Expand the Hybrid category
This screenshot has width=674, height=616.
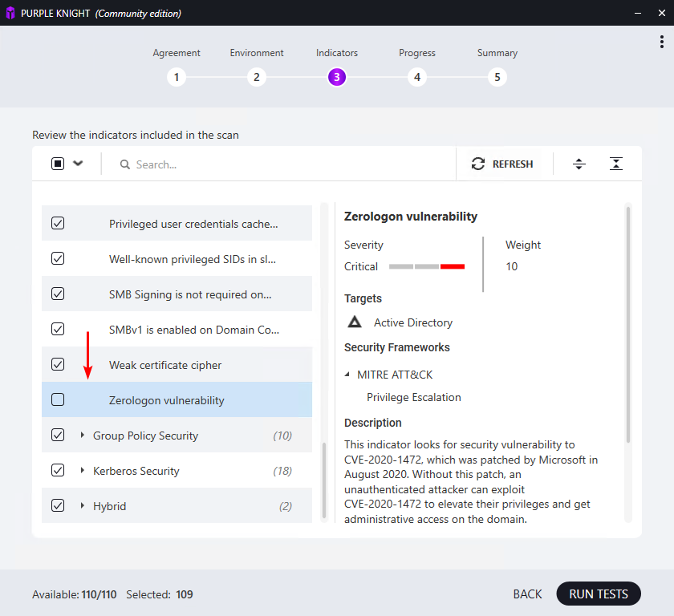click(83, 506)
